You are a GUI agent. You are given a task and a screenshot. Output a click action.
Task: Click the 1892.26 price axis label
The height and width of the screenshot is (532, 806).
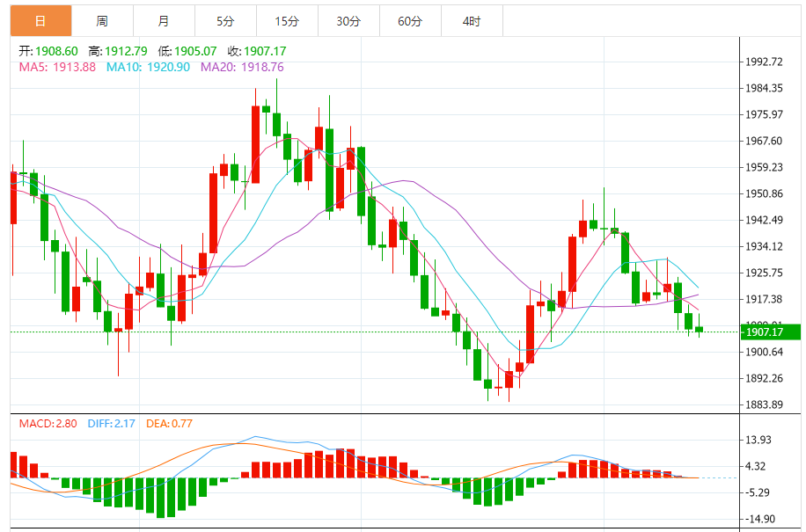click(x=764, y=378)
